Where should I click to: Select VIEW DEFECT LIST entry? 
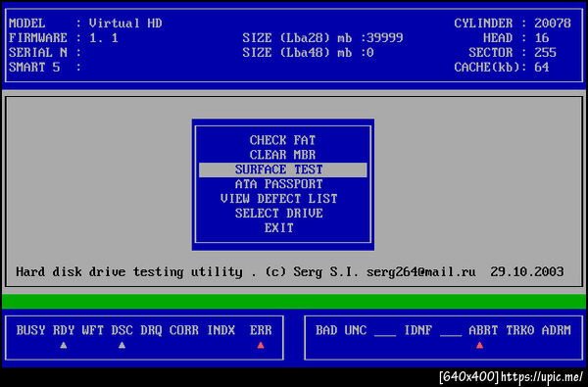[278, 199]
